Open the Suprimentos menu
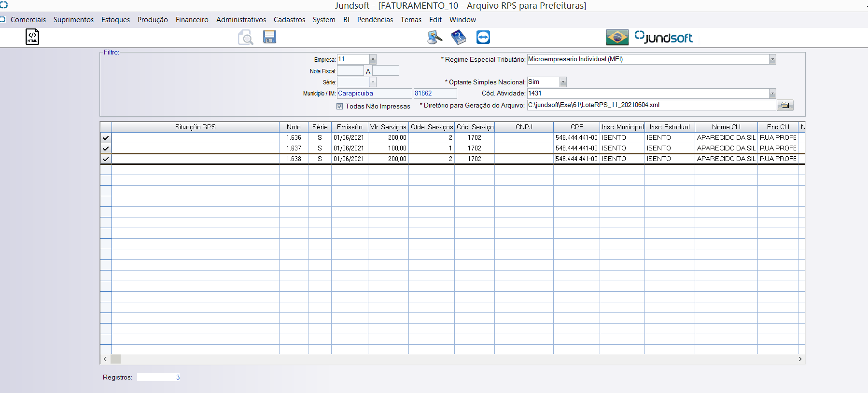This screenshot has height=393, width=868. [x=73, y=20]
